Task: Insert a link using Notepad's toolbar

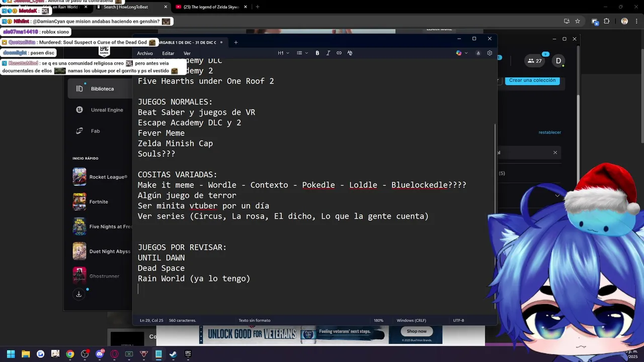Action: coord(339,53)
